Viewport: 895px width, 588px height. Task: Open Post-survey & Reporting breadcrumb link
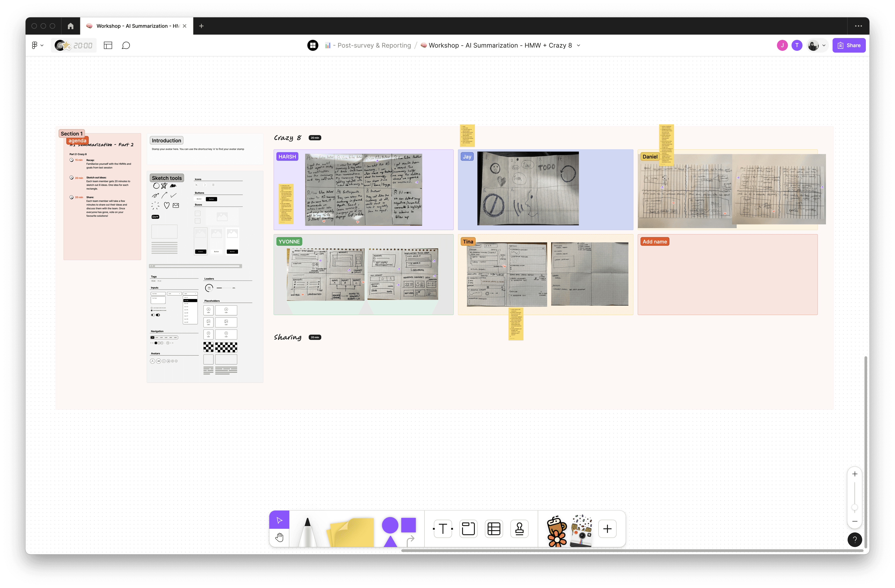(374, 46)
